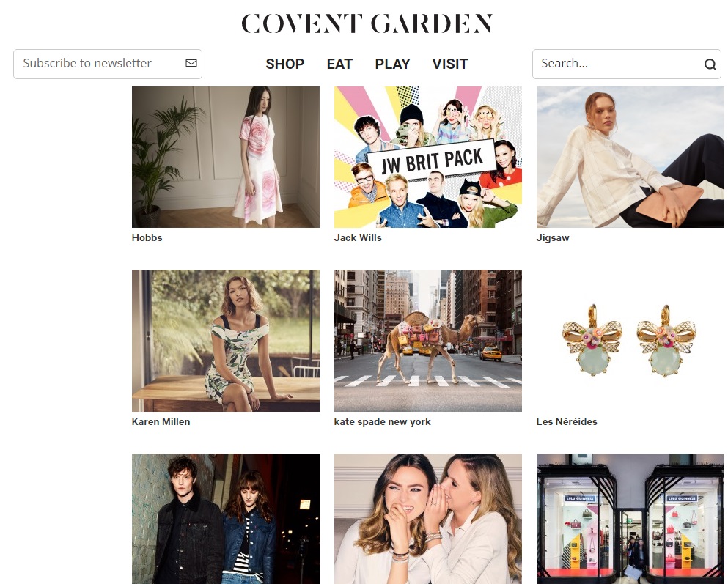This screenshot has width=728, height=584.
Task: Select the Hobbs rose dress image
Action: tap(226, 158)
